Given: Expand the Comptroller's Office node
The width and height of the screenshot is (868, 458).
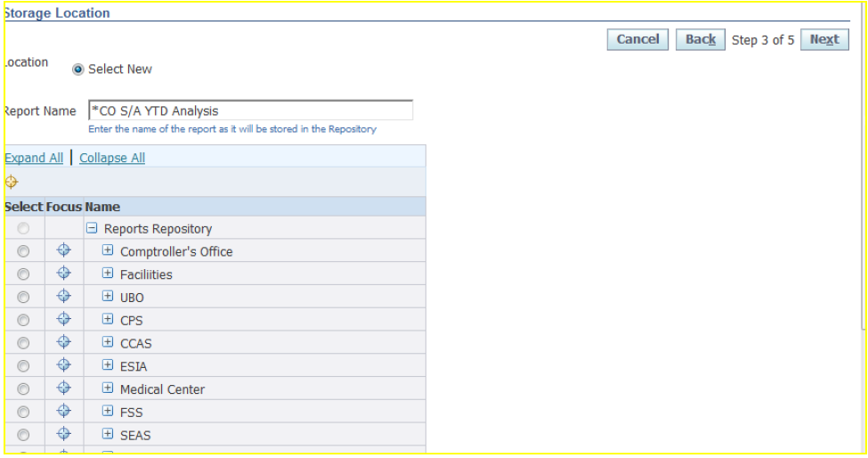Looking at the screenshot, I should click(x=108, y=250).
